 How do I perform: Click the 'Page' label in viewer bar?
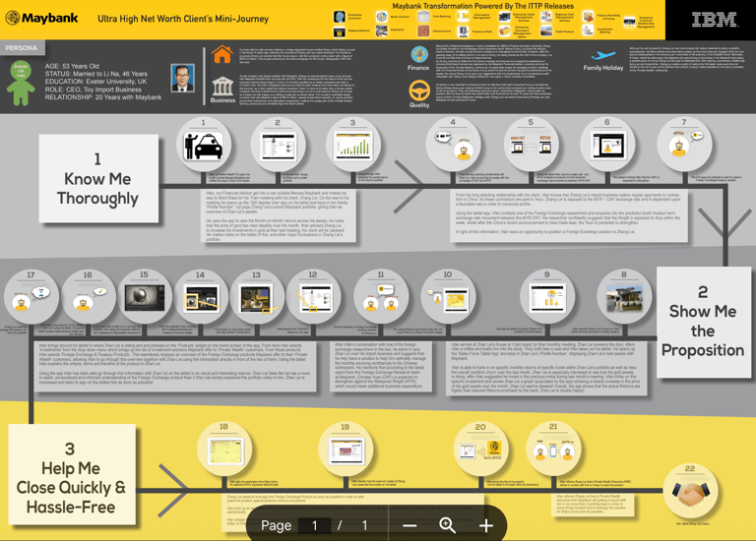tap(276, 525)
